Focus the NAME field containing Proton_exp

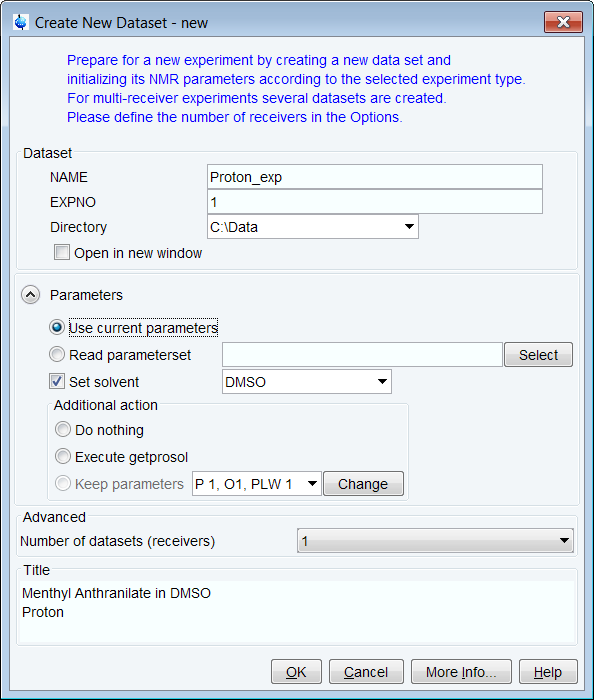[x=375, y=177]
